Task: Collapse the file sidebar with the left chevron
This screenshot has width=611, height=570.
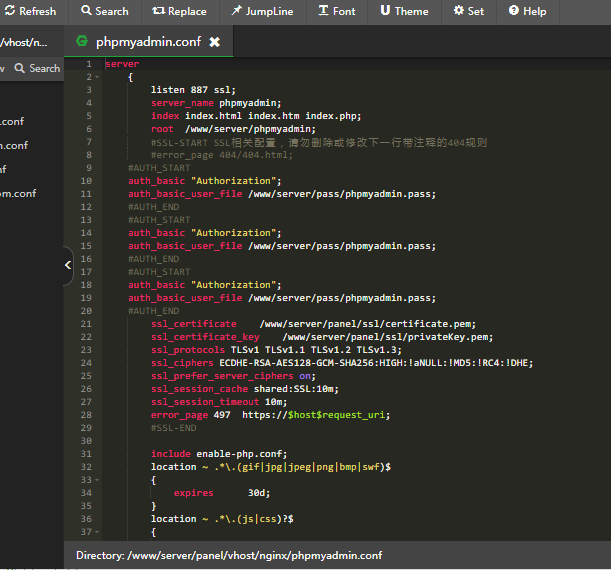Action: click(68, 265)
